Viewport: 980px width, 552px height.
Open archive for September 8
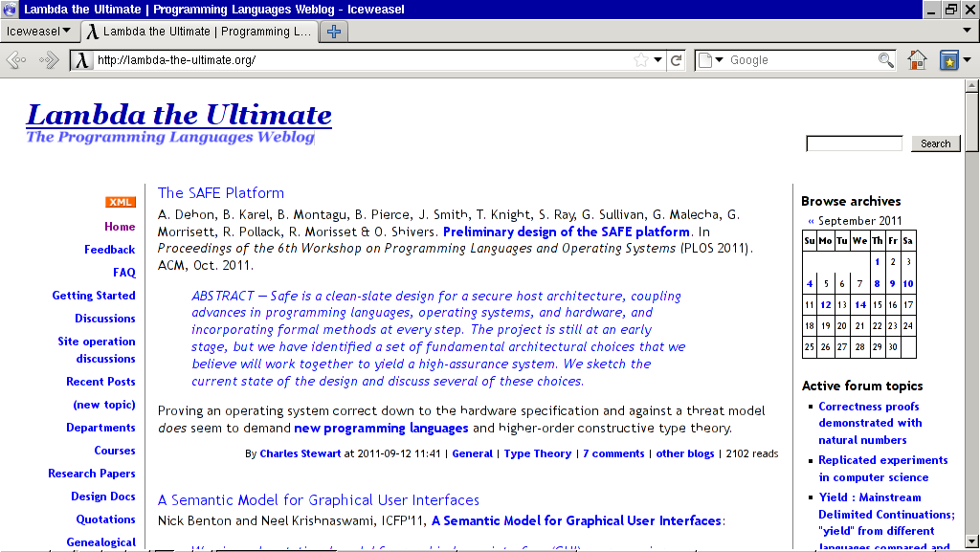pos(878,283)
